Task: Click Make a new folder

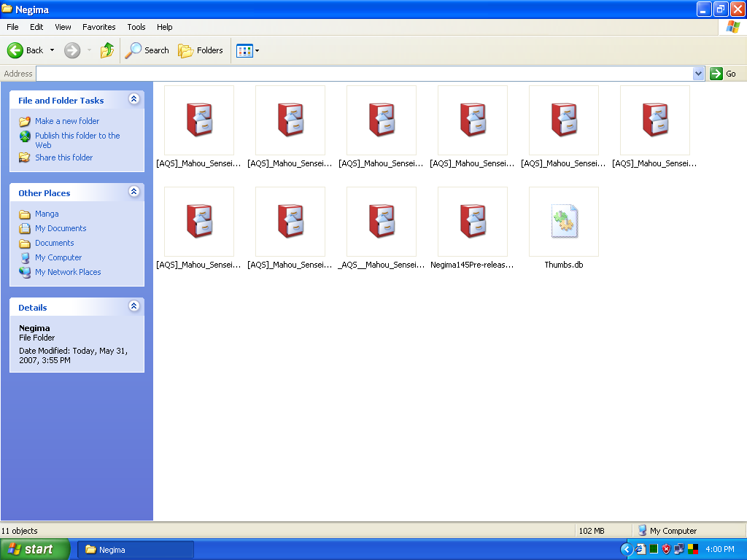Action: [x=67, y=121]
